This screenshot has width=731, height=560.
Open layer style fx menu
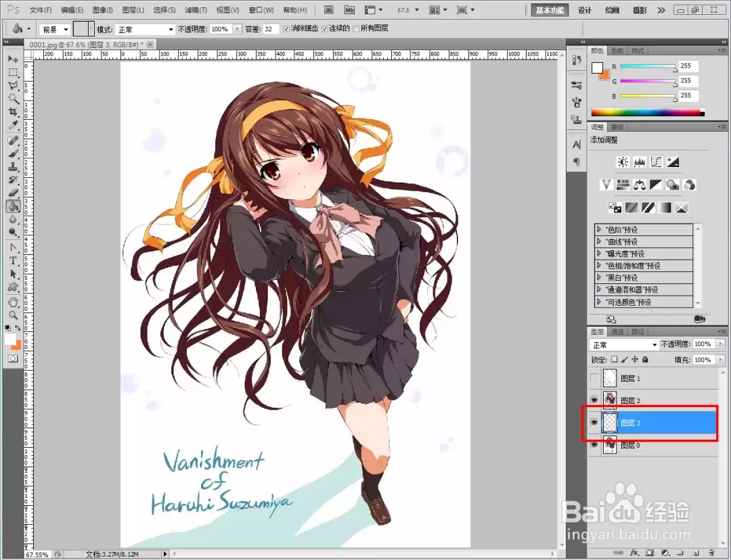click(x=634, y=553)
